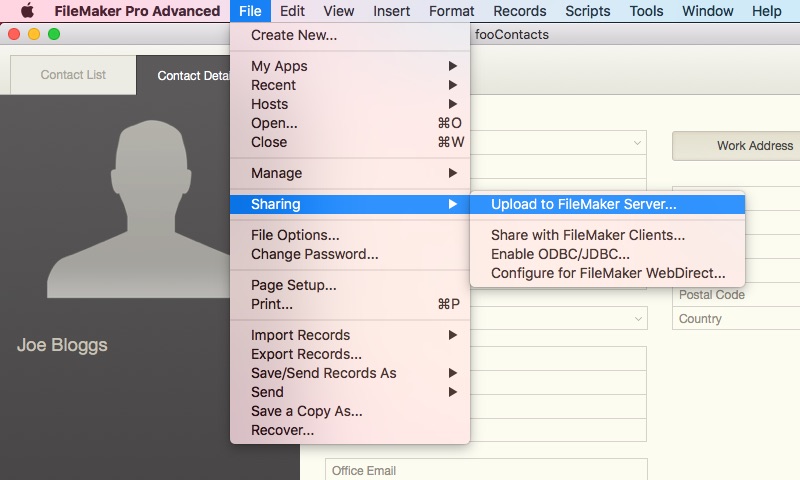800x480 pixels.
Task: Open the Help menu
Action: click(767, 11)
